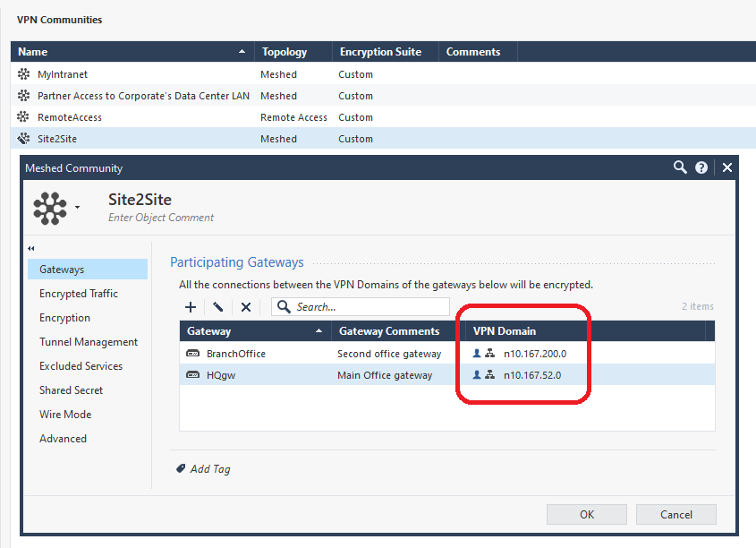Click the search magnifier icon in dialog title
The width and height of the screenshot is (756, 548).
coord(680,167)
